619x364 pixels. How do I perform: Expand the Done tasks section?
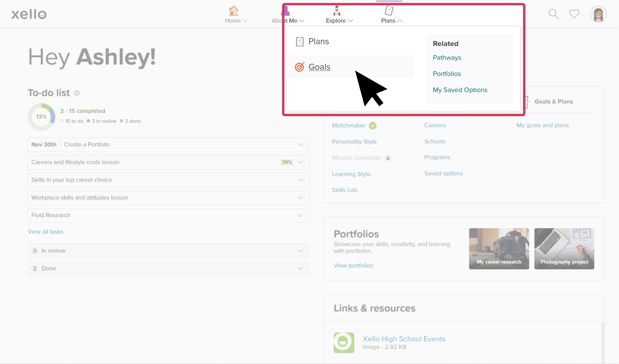coord(300,269)
